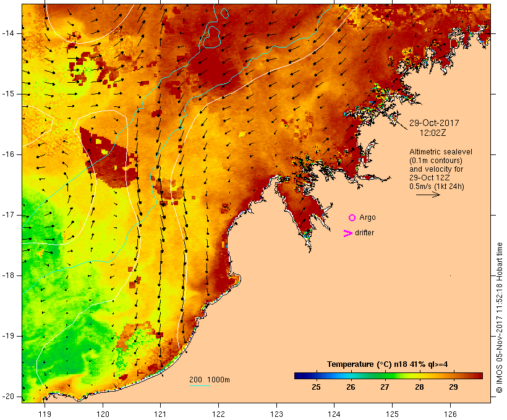Click latitude axis label -19
This screenshot has height=420, width=507.
tap(8, 336)
